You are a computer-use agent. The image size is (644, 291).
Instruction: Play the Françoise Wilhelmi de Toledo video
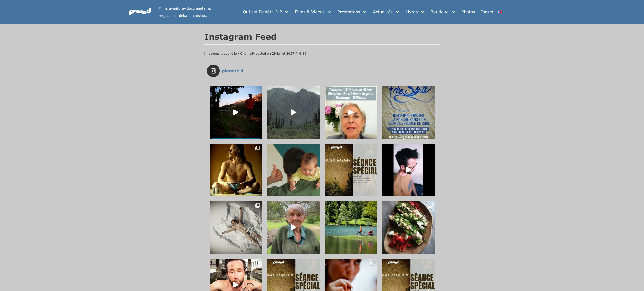tap(351, 112)
